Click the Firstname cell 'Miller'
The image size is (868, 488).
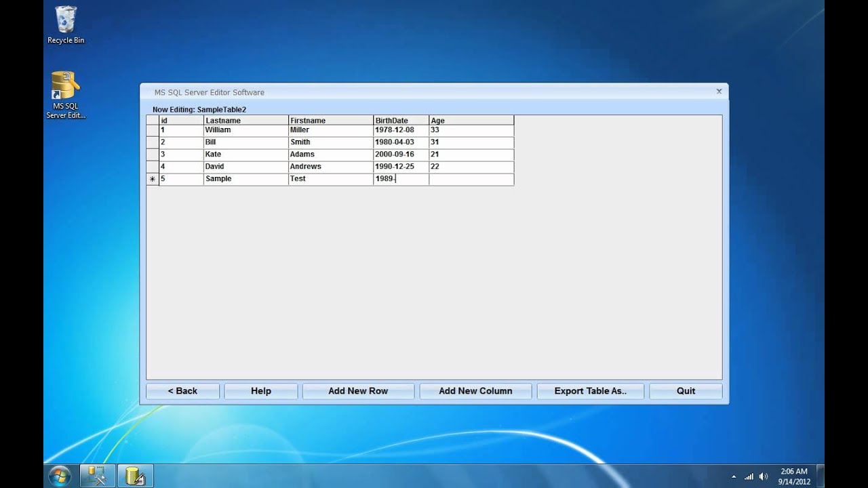331,130
